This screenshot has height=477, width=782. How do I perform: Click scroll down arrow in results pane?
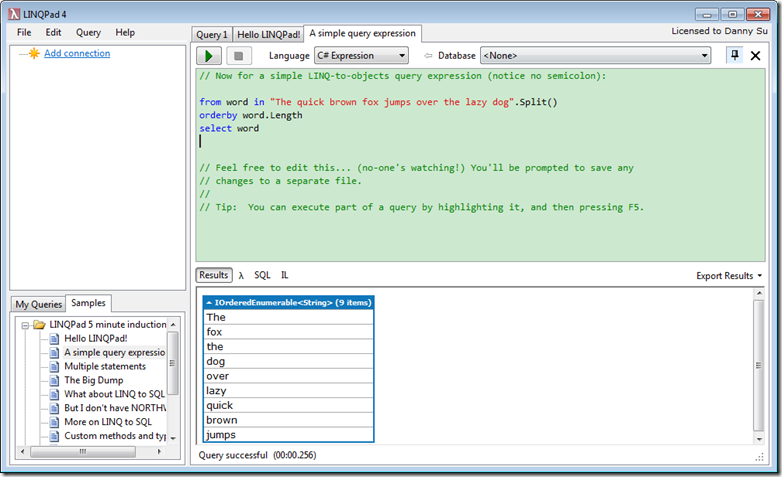759,440
